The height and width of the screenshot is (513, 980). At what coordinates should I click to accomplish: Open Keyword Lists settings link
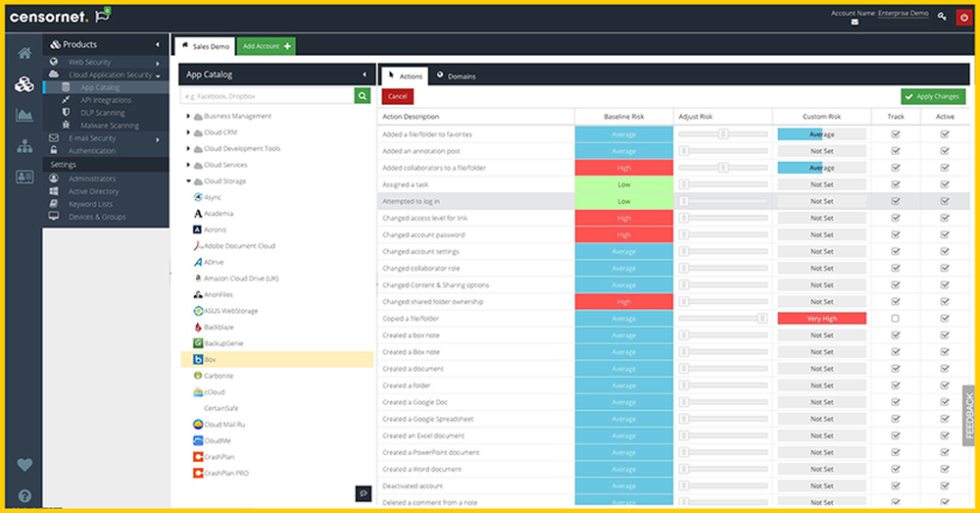(90, 204)
